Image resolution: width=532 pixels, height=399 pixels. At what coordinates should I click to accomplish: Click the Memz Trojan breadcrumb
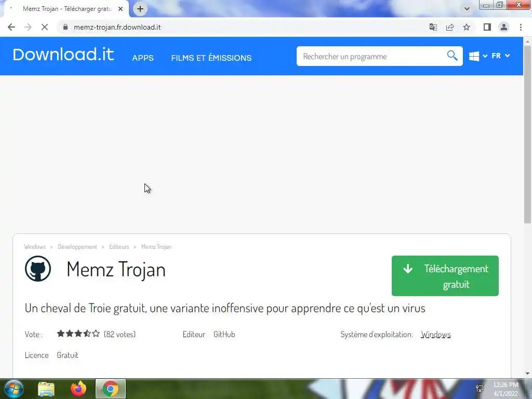coord(156,247)
